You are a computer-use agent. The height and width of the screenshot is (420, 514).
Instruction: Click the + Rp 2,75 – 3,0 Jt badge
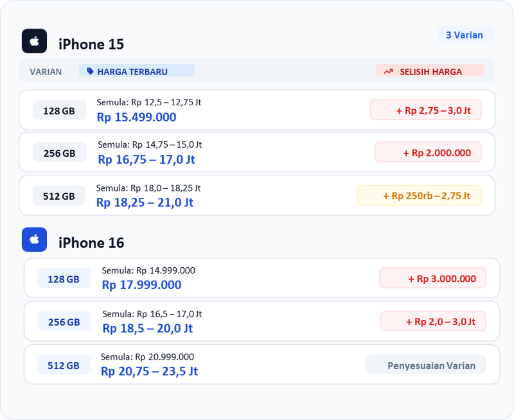coord(426,110)
